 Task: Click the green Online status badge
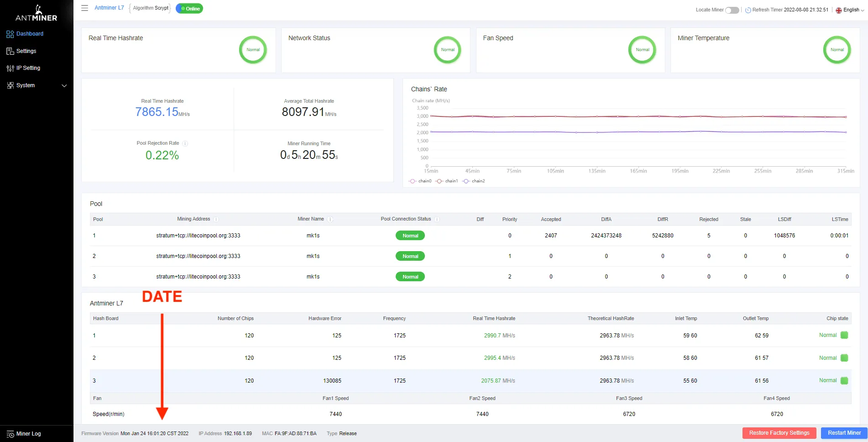coord(189,9)
